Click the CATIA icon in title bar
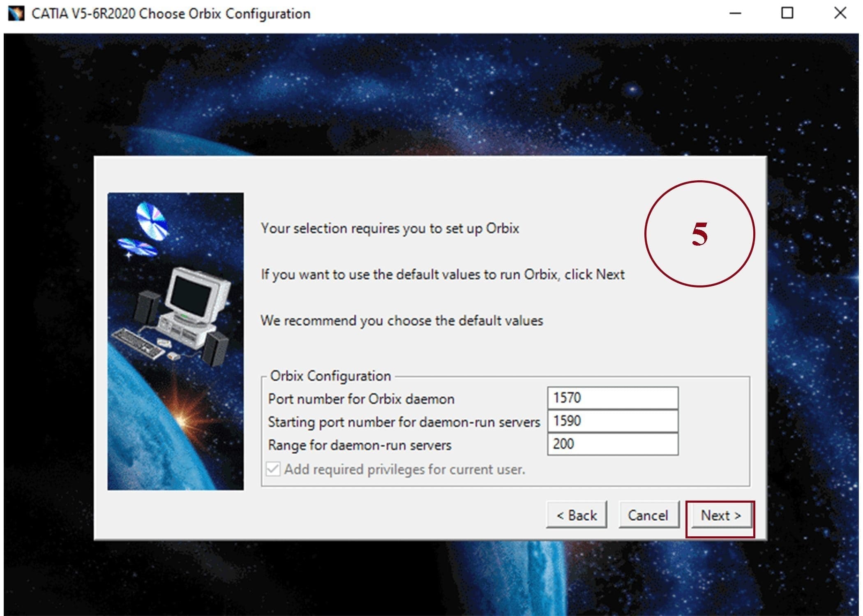863x616 pixels. [x=16, y=14]
